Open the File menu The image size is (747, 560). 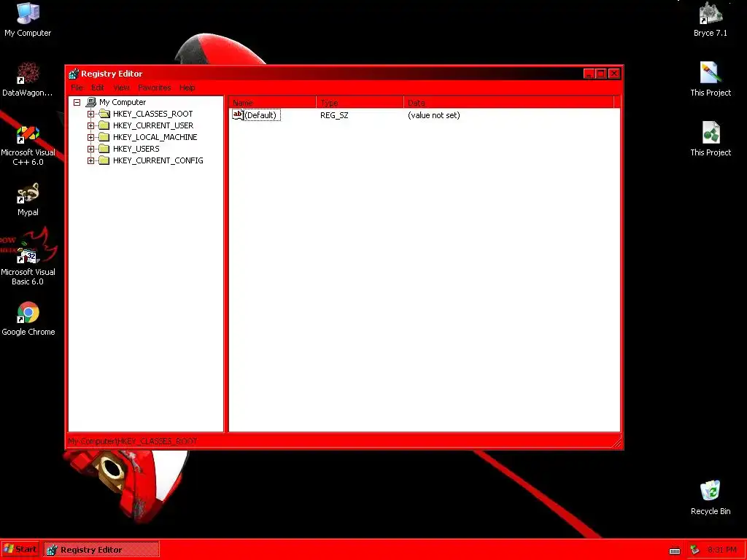(77, 87)
